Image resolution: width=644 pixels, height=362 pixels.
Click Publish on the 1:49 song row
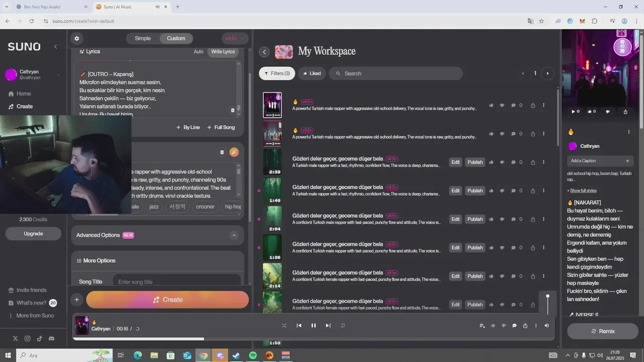(x=475, y=191)
